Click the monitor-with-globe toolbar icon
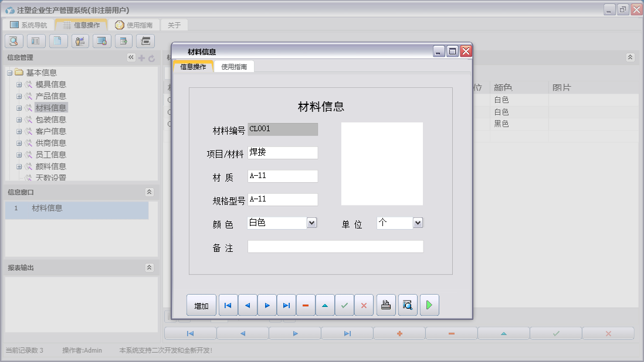 pyautogui.click(x=101, y=41)
